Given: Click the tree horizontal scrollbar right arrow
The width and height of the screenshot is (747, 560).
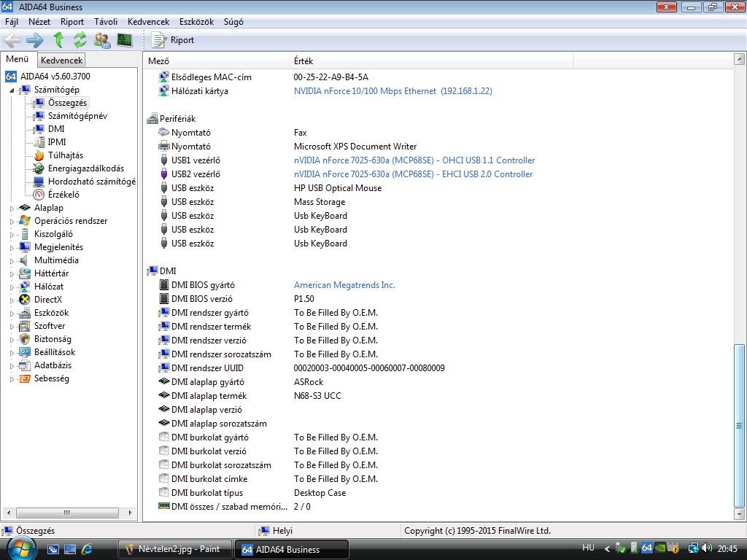Looking at the screenshot, I should tap(130, 513).
